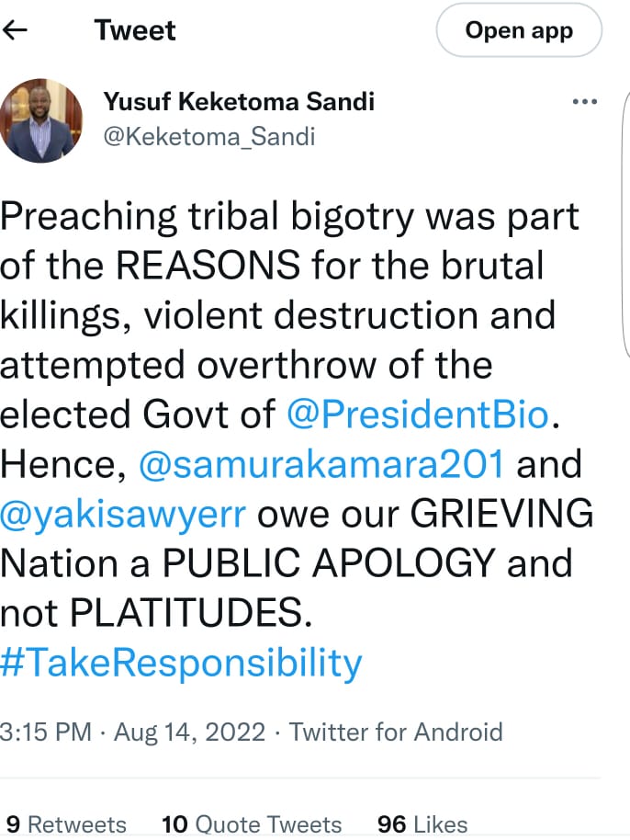Image resolution: width=630 pixels, height=840 pixels.
Task: Open the three-dot more options menu
Action: click(x=584, y=102)
